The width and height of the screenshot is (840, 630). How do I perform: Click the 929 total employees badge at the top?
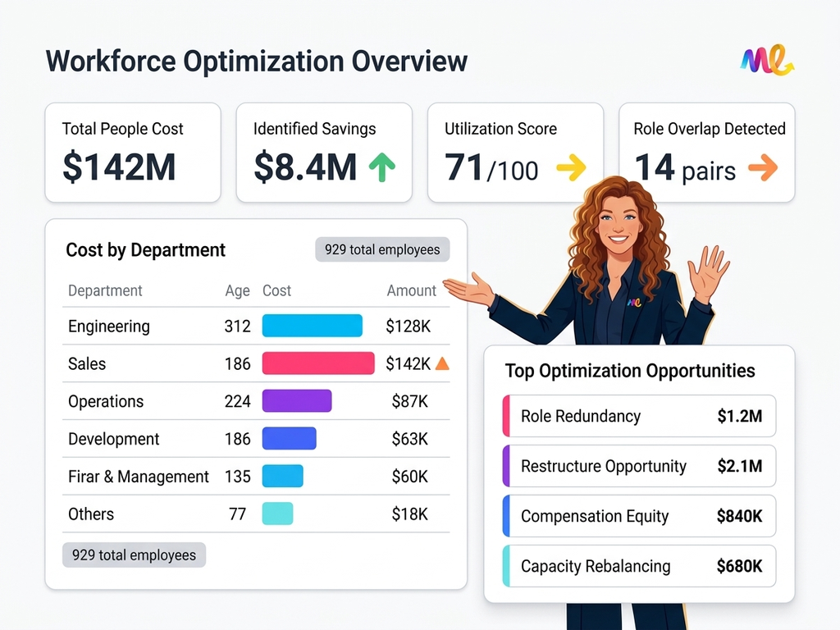pyautogui.click(x=382, y=249)
